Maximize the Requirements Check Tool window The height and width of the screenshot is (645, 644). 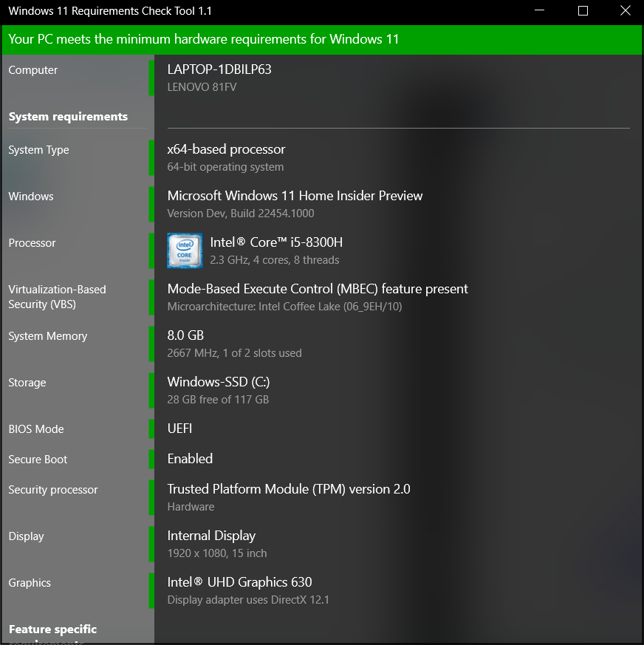coord(583,10)
